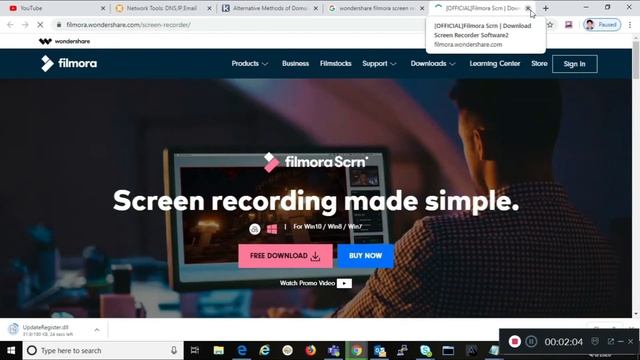Click the recorder timer showing 00:02:04
The height and width of the screenshot is (360, 640).
click(x=564, y=342)
